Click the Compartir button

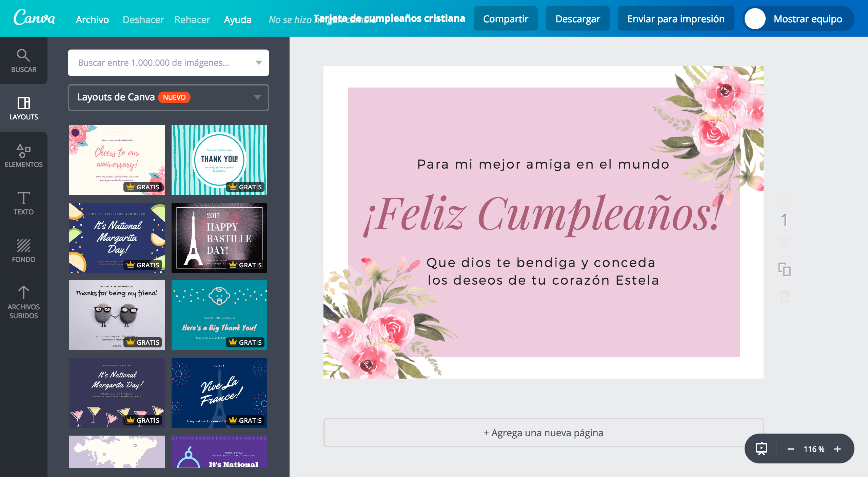pyautogui.click(x=506, y=19)
